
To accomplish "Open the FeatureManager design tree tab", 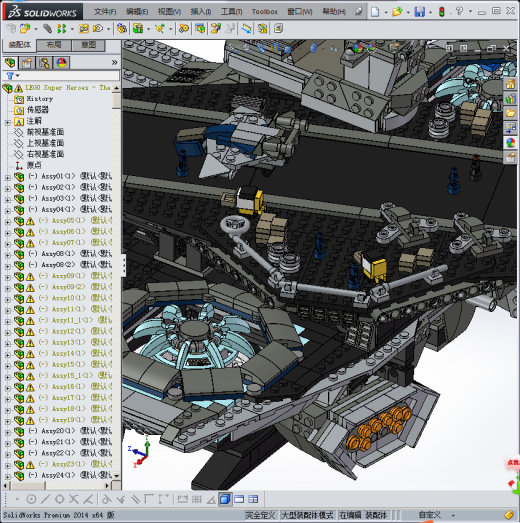I will [x=10, y=63].
